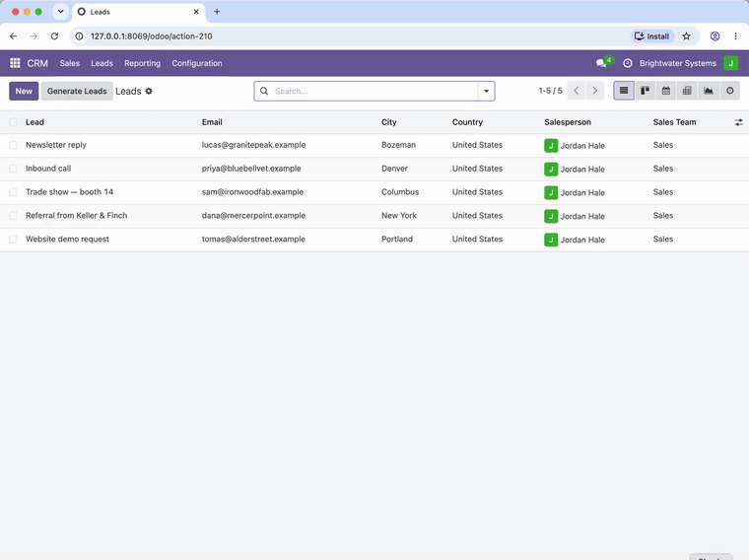Create a New lead
The height and width of the screenshot is (560, 749).
pos(24,91)
